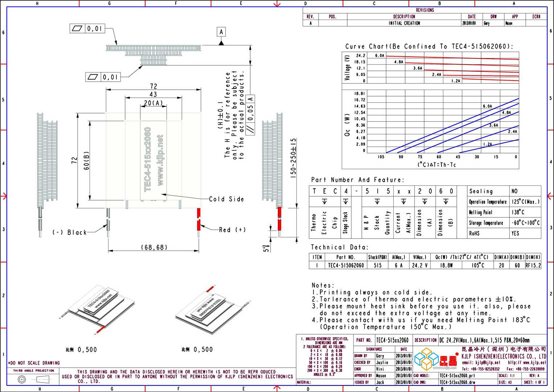Screen dimensions: 554x392
Task: Click the TEC4-515xx2060.drw CAD drawing filename
Action: pos(457,382)
